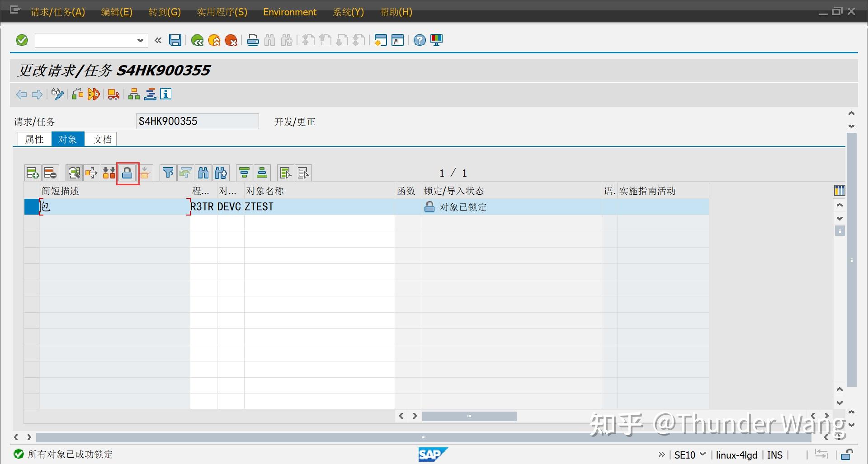Click the object info icon
868x464 pixels.
(166, 94)
